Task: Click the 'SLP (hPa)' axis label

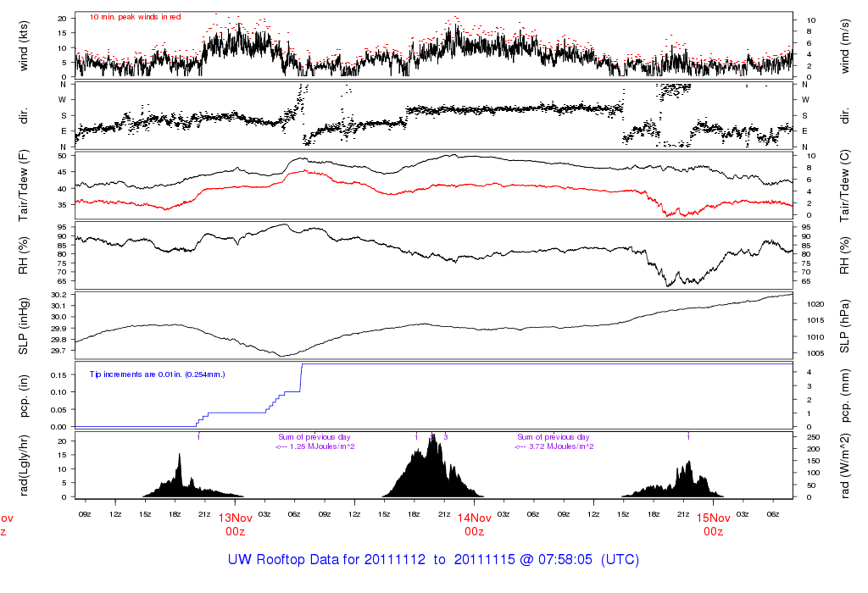Action: [x=845, y=326]
